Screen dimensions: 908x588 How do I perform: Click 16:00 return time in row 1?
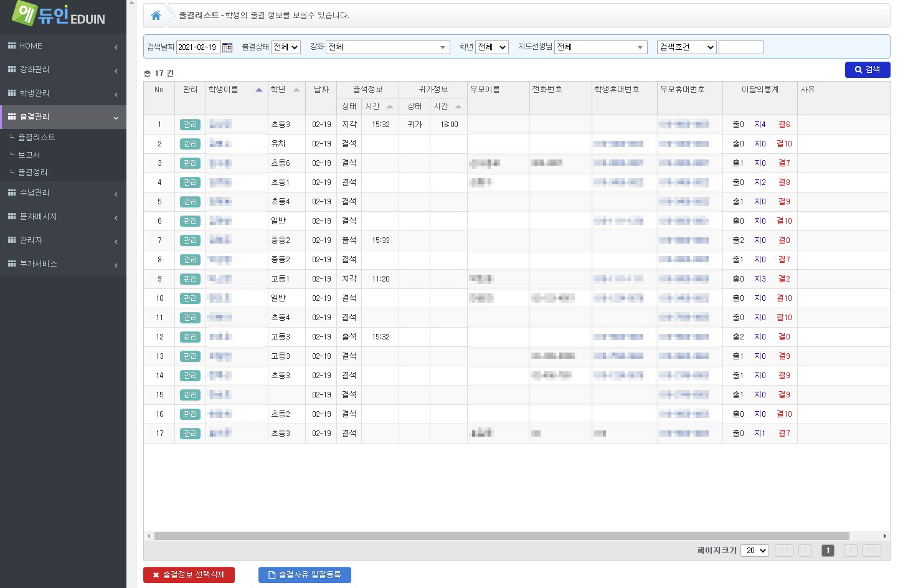coord(449,125)
